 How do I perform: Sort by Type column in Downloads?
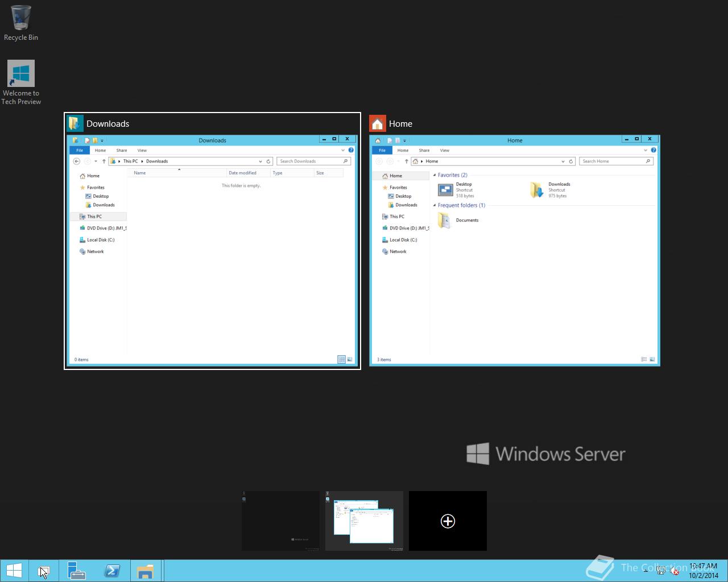click(x=292, y=173)
